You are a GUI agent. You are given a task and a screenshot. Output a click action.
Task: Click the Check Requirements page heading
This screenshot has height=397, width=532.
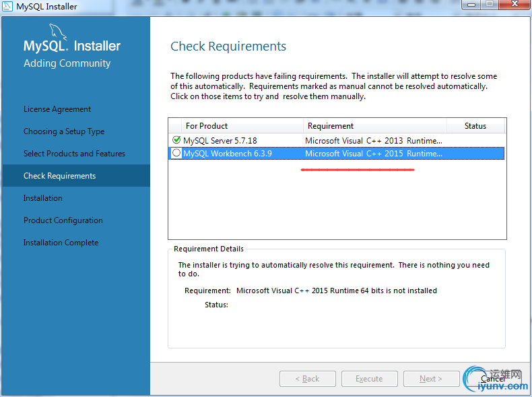tap(228, 47)
